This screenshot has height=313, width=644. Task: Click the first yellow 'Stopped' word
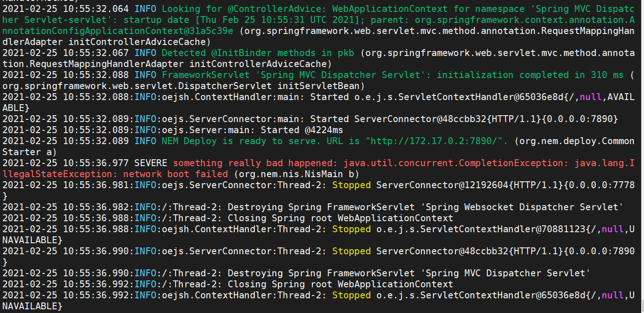point(352,185)
